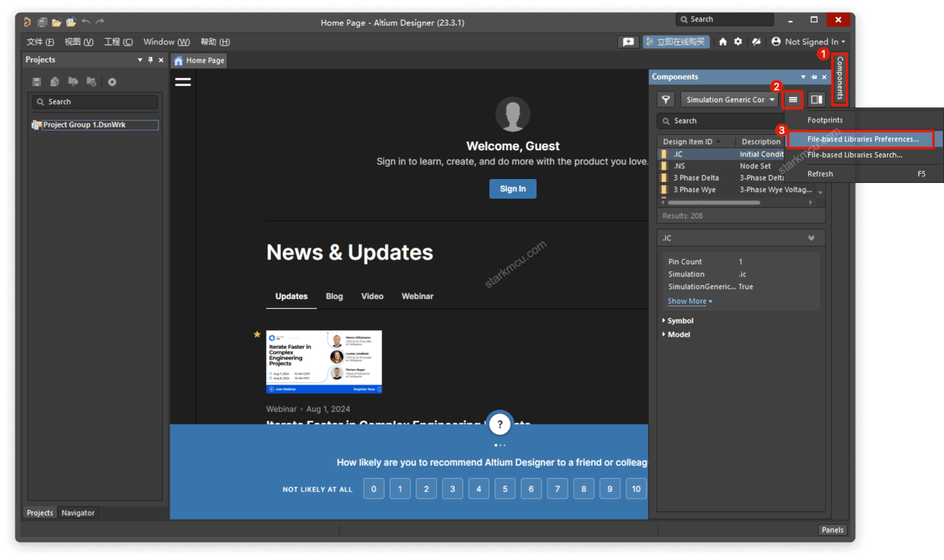Screen dimensions: 944x560
Task: Close the Components panel
Action: [x=824, y=77]
